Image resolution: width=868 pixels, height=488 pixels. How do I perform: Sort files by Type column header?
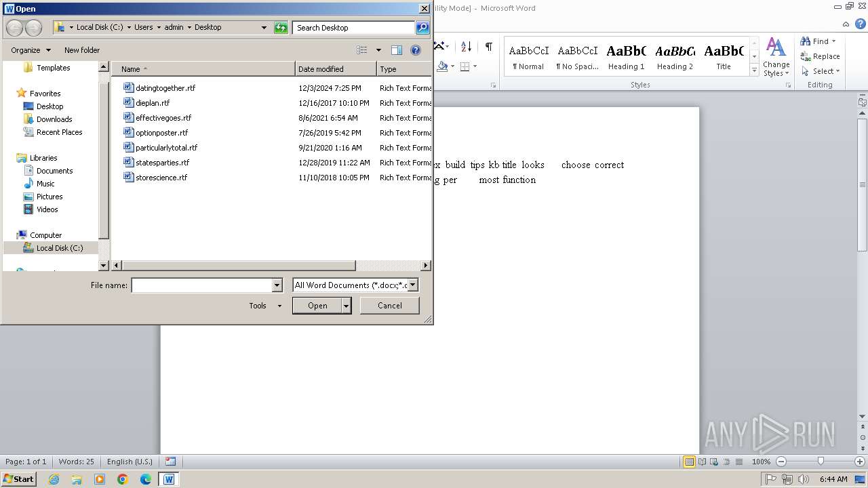point(404,69)
